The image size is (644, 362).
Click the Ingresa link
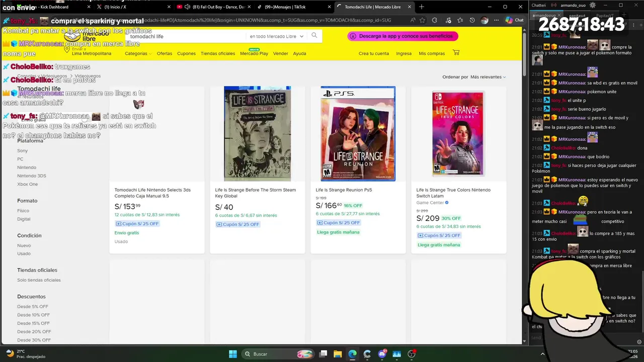coord(404,53)
